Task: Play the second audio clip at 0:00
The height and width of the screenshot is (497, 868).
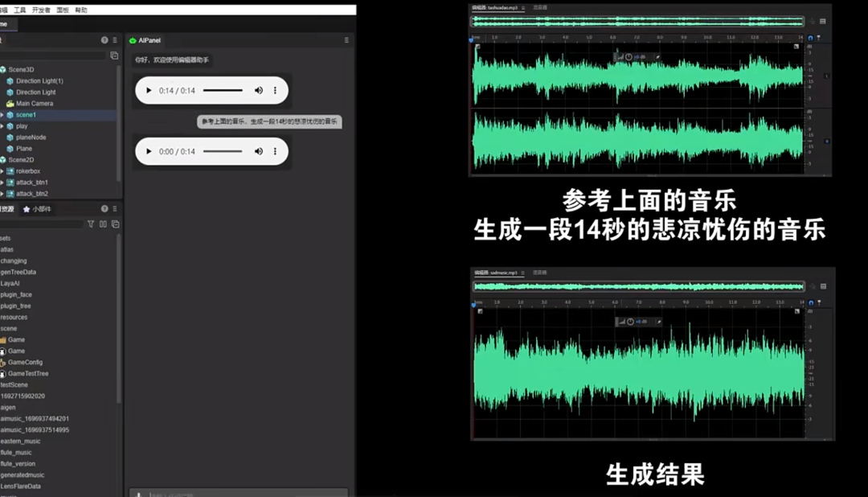Action: click(x=149, y=151)
